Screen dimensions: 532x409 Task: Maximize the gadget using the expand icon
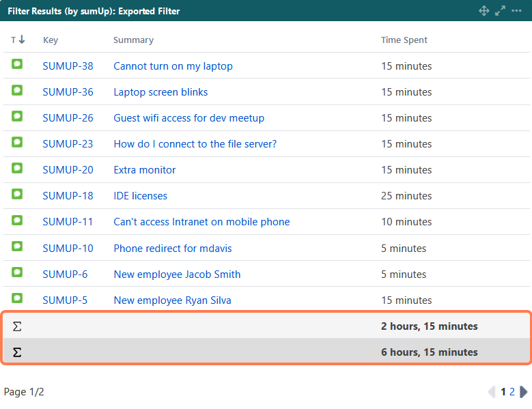[500, 11]
